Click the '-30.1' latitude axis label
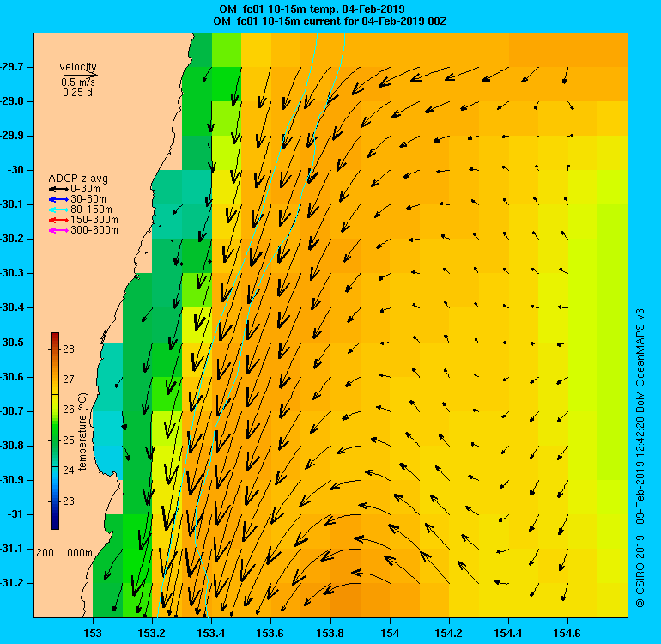Screen dimensions: 661x644 tap(11, 204)
